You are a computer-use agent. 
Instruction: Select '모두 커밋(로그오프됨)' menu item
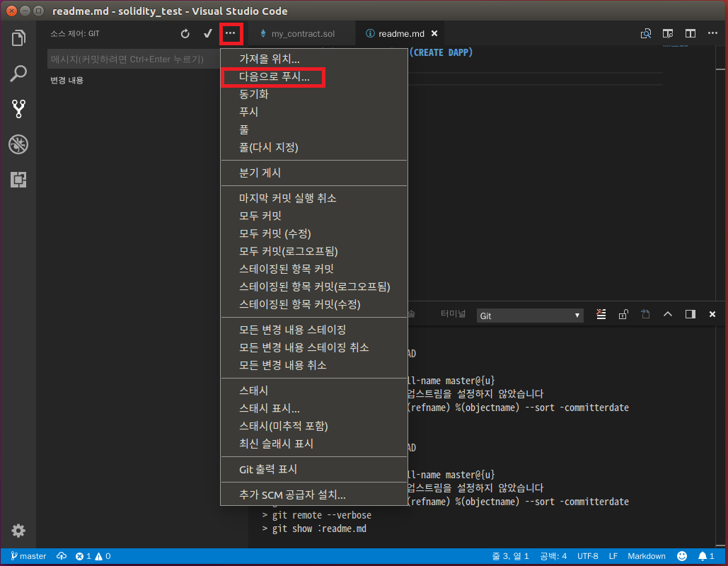pos(314,251)
